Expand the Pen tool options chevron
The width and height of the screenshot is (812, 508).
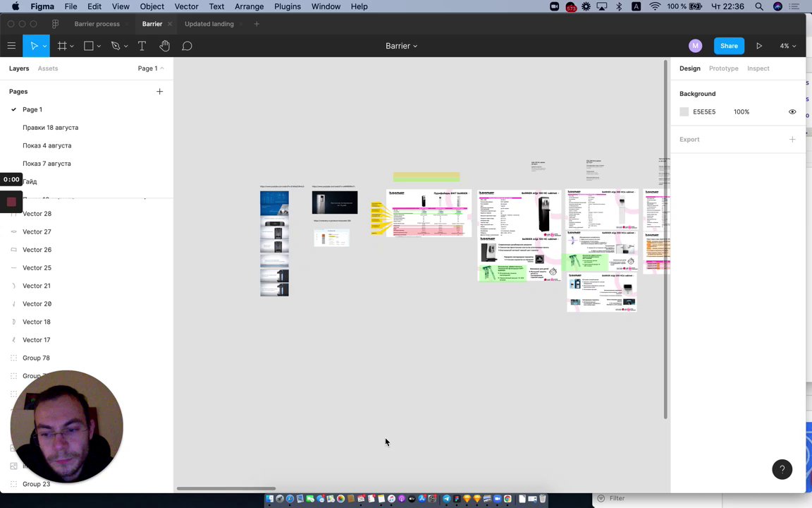point(125,46)
